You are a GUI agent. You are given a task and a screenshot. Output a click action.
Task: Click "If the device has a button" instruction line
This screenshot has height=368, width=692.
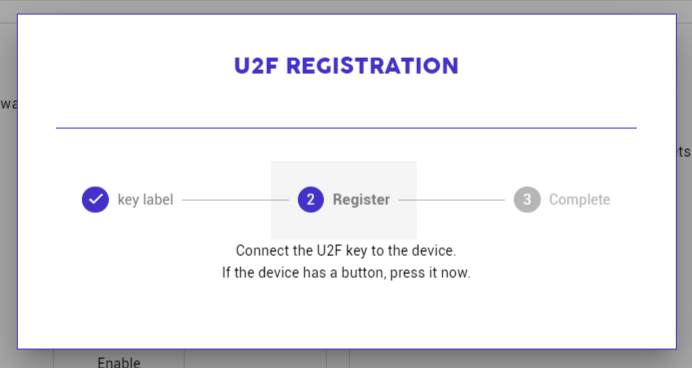(x=346, y=273)
